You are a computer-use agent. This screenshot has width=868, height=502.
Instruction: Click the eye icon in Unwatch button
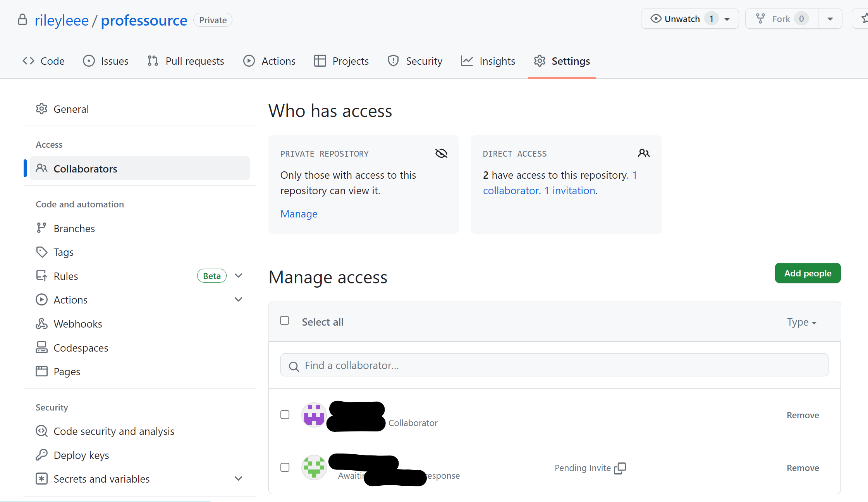tap(656, 19)
